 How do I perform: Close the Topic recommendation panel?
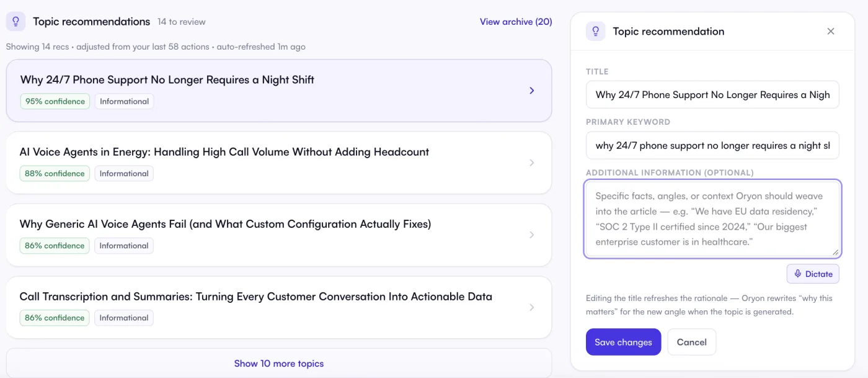[831, 31]
